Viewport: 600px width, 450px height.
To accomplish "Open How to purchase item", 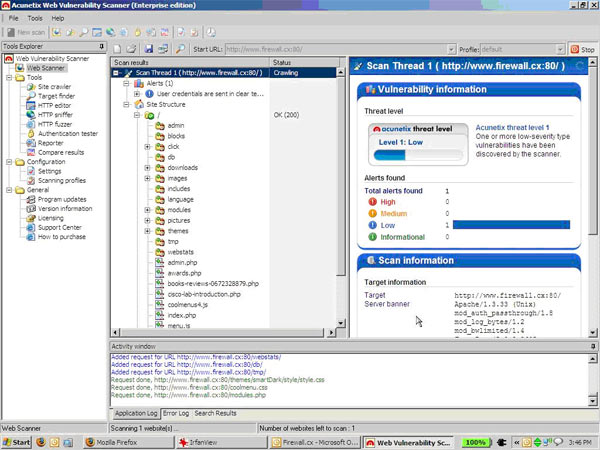I will (x=62, y=236).
